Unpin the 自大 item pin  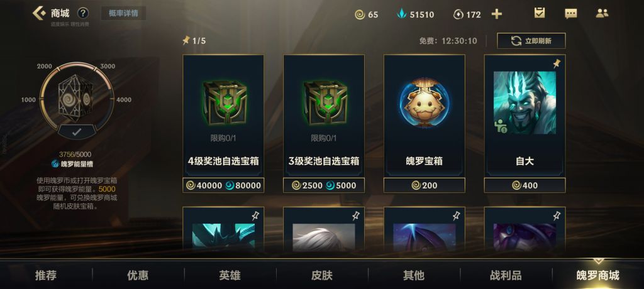tap(557, 63)
